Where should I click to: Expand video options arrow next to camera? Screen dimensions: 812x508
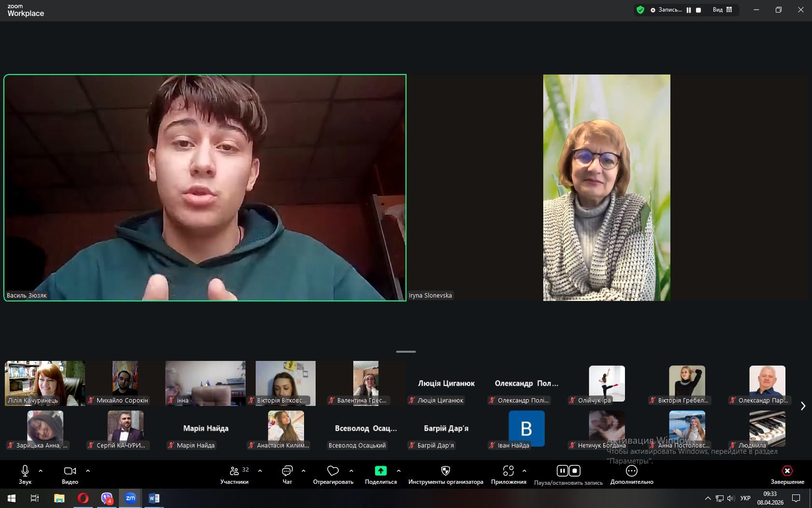[x=88, y=471]
